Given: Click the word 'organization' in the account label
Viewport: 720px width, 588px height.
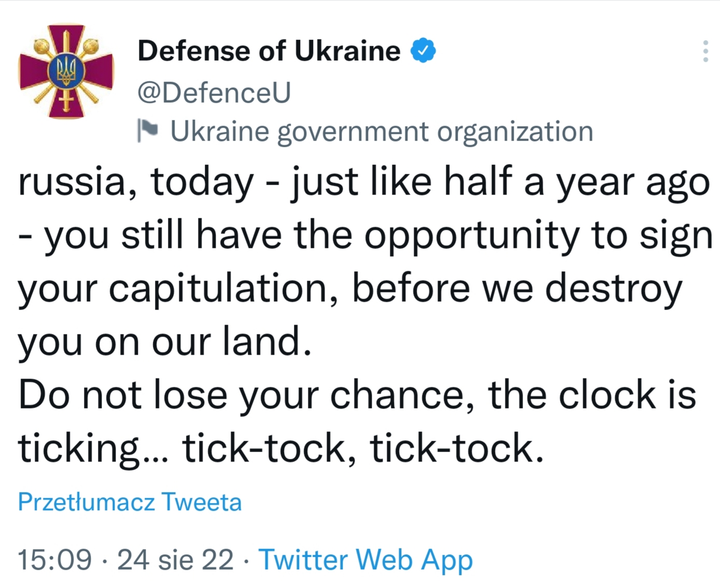Looking at the screenshot, I should click(515, 131).
